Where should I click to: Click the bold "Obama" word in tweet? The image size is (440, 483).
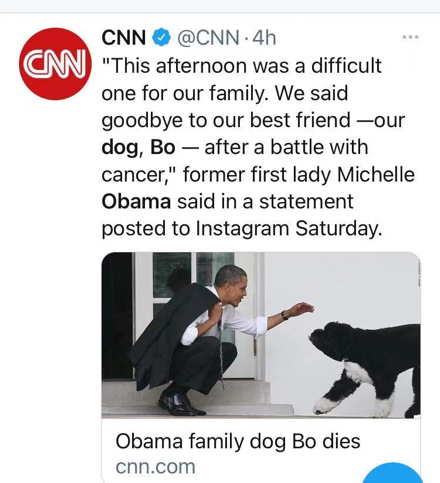click(x=136, y=201)
